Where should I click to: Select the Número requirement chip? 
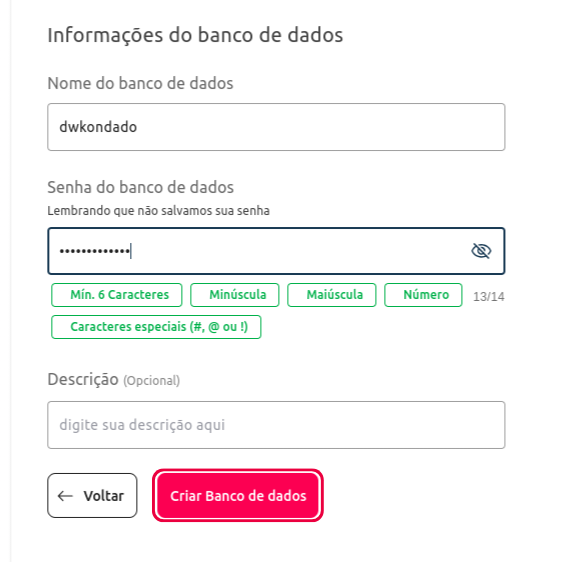coord(423,295)
